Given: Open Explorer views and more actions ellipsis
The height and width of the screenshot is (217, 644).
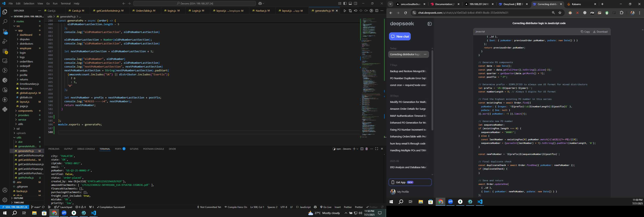Looking at the screenshot, I should click(39, 11).
